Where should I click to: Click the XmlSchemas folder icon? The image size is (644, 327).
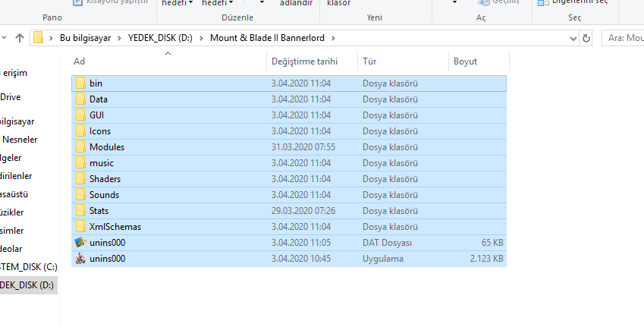[80, 227]
